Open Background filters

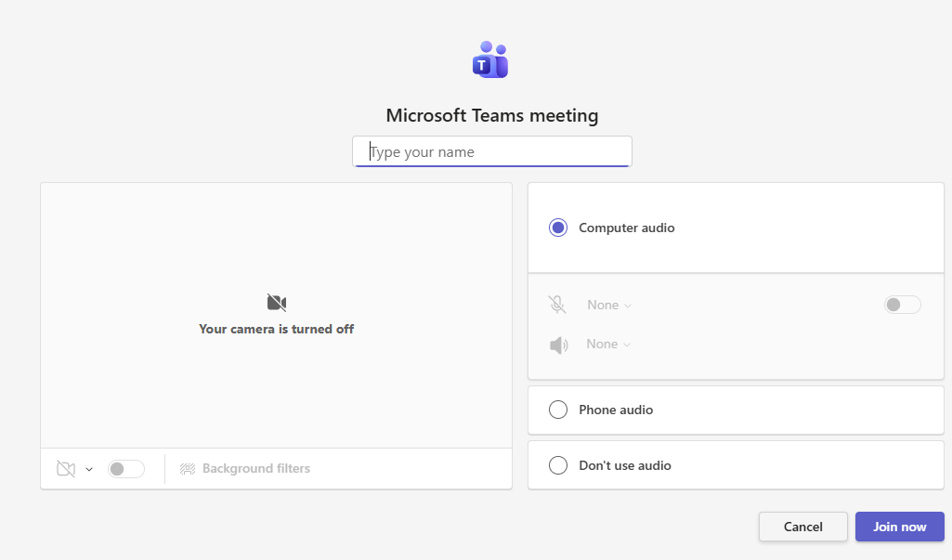(244, 469)
